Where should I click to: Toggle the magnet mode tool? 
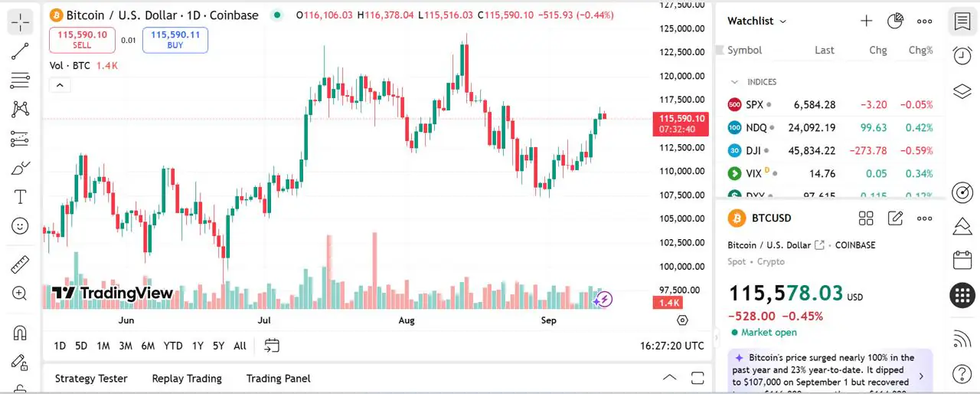pos(20,333)
